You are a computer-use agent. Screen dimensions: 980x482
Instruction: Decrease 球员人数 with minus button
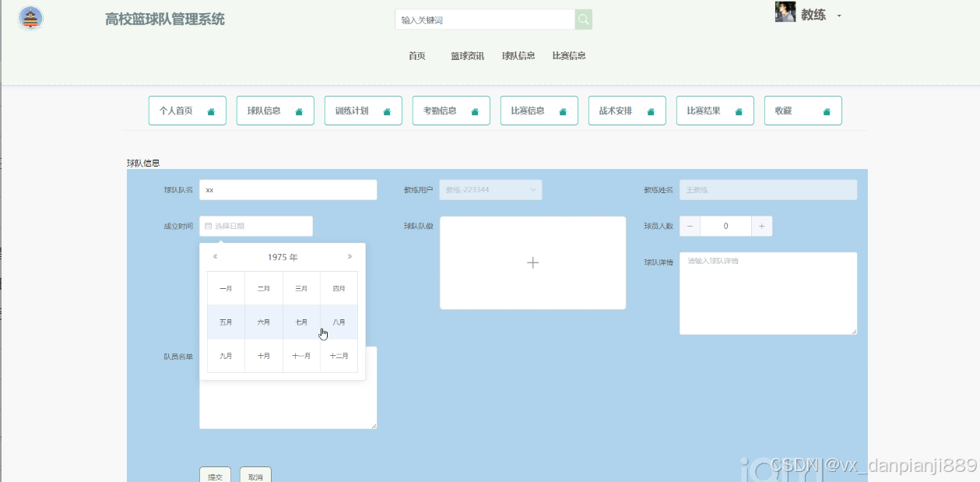690,226
